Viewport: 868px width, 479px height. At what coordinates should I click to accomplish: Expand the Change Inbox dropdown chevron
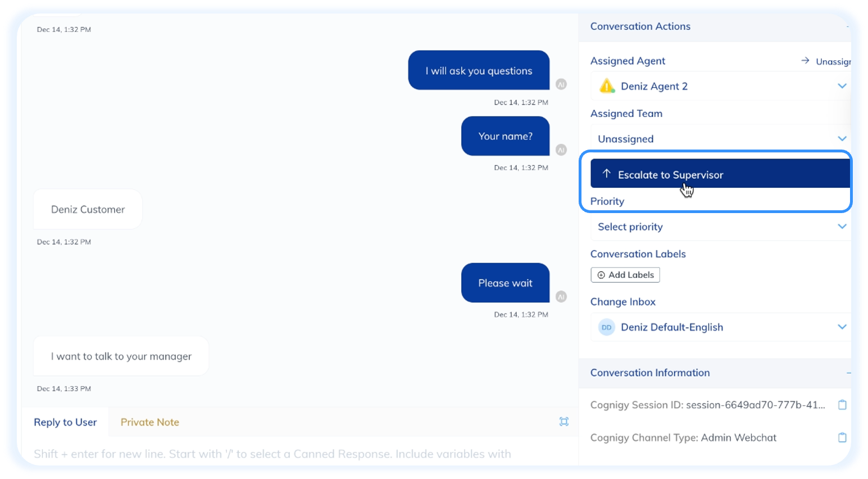[x=842, y=327]
